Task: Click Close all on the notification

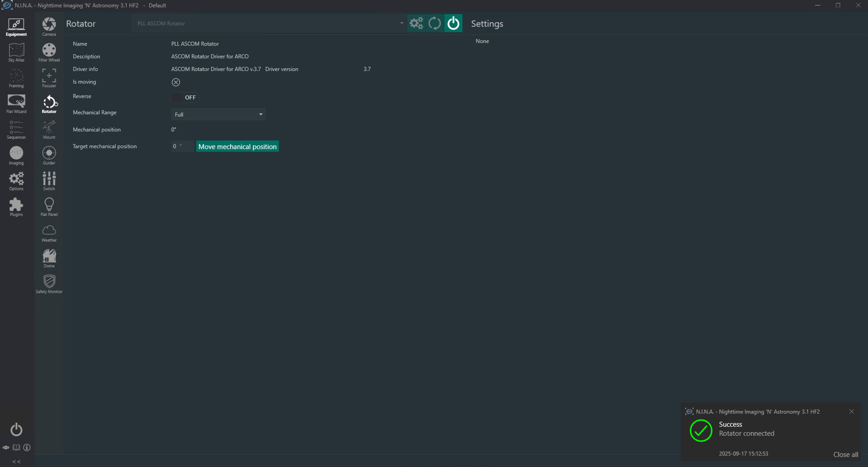Action: (845, 454)
